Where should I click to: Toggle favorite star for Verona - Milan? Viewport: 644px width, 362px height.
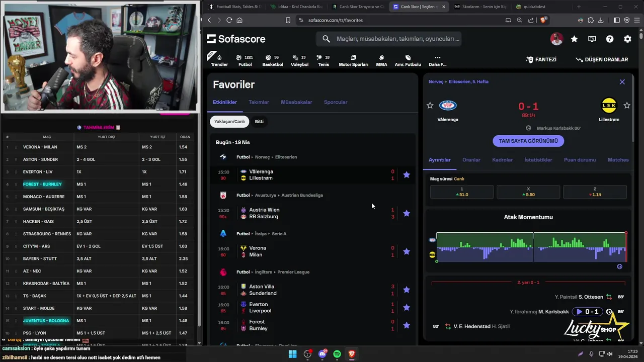pos(407,251)
